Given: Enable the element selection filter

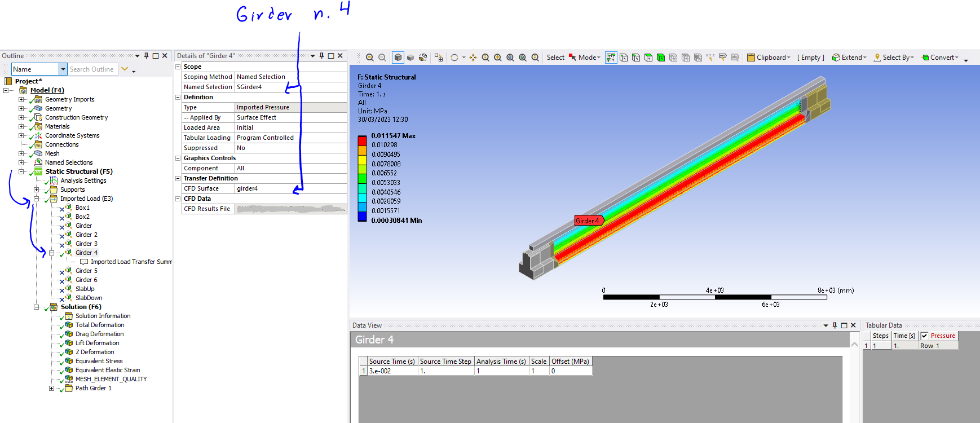Looking at the screenshot, I should click(698, 58).
